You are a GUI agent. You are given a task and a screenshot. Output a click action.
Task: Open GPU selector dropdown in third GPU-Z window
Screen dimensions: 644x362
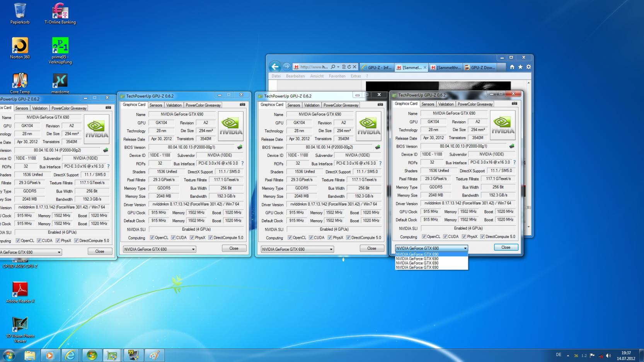click(297, 249)
